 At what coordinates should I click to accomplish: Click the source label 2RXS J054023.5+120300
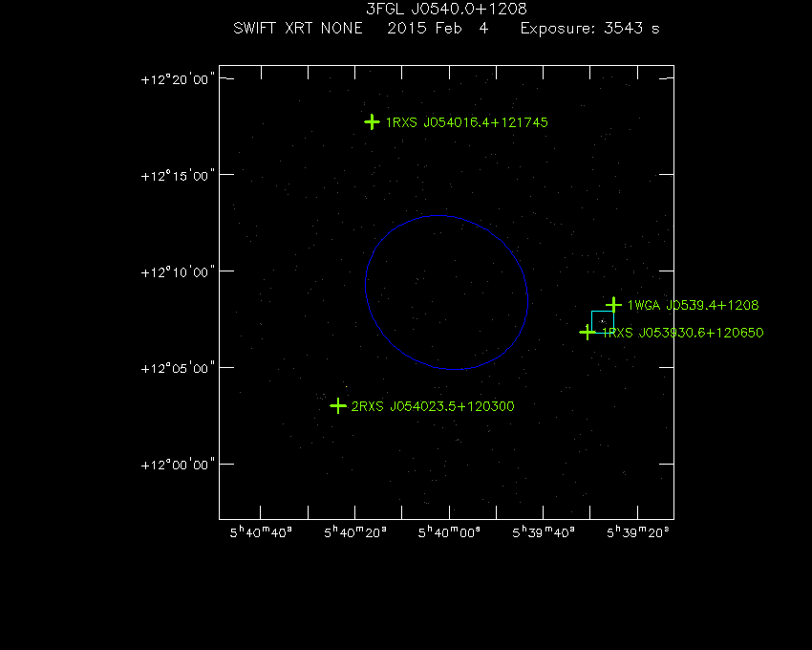(x=433, y=406)
